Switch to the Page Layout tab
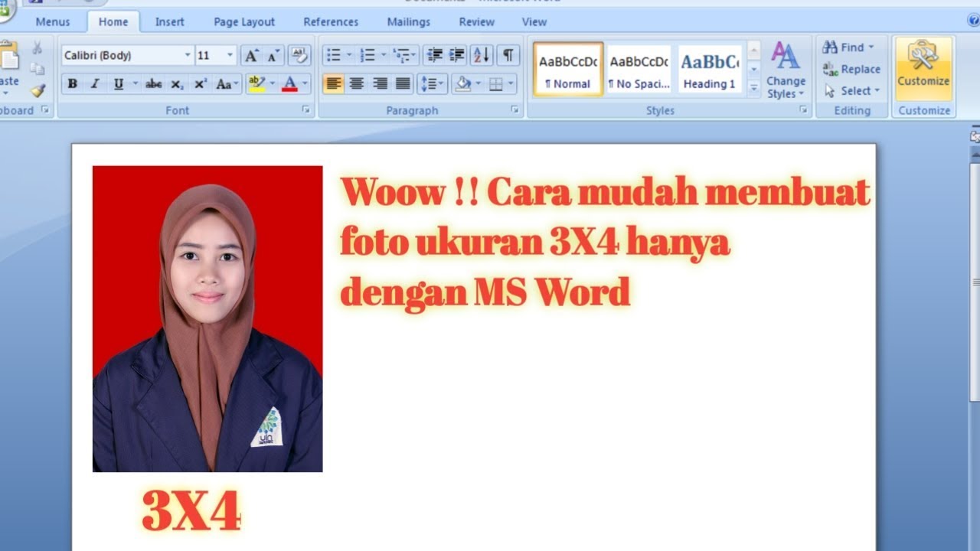 click(x=244, y=22)
